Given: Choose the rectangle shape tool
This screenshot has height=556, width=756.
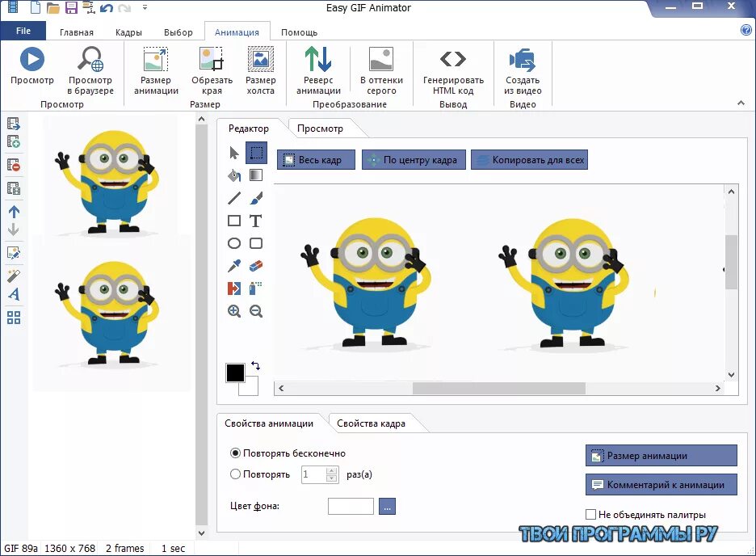Looking at the screenshot, I should pyautogui.click(x=234, y=221).
